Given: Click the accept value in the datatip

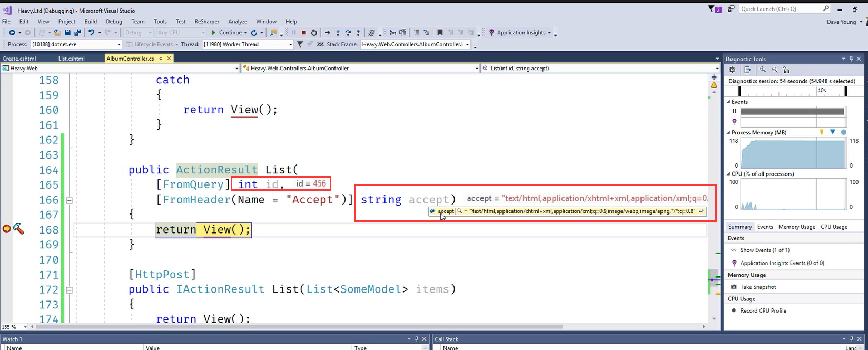Looking at the screenshot, I should point(583,211).
